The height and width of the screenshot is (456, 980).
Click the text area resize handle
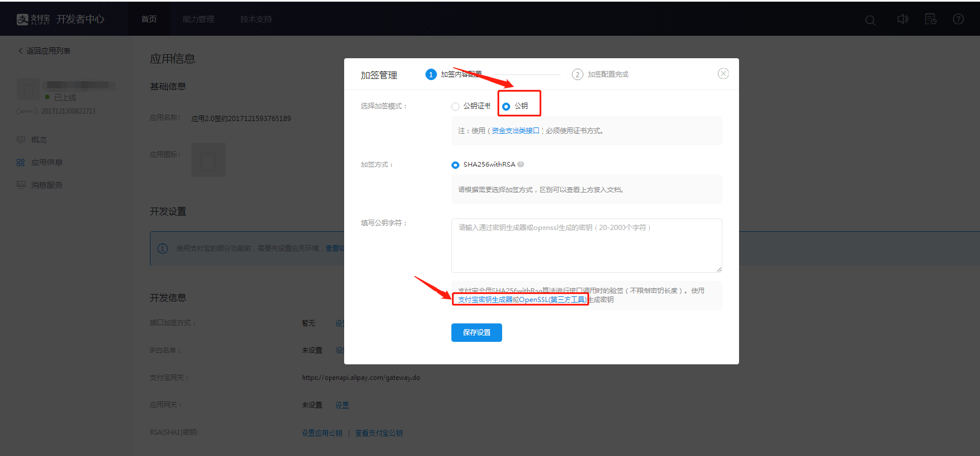(x=719, y=269)
